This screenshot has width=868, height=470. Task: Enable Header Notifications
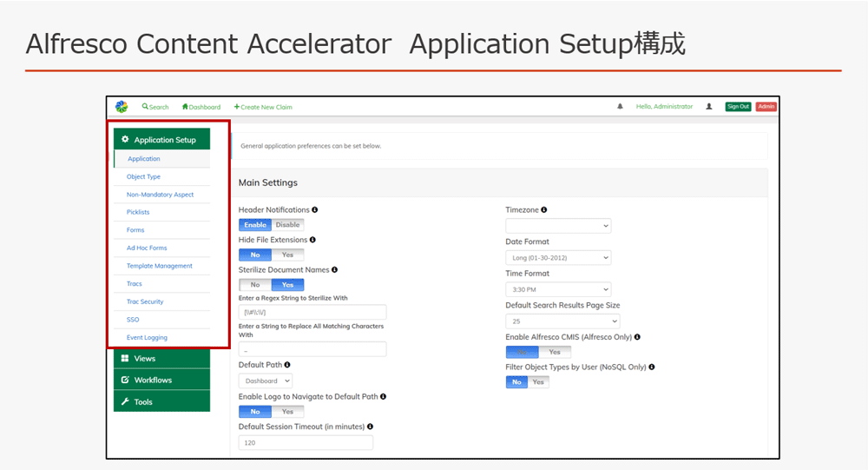tap(255, 224)
